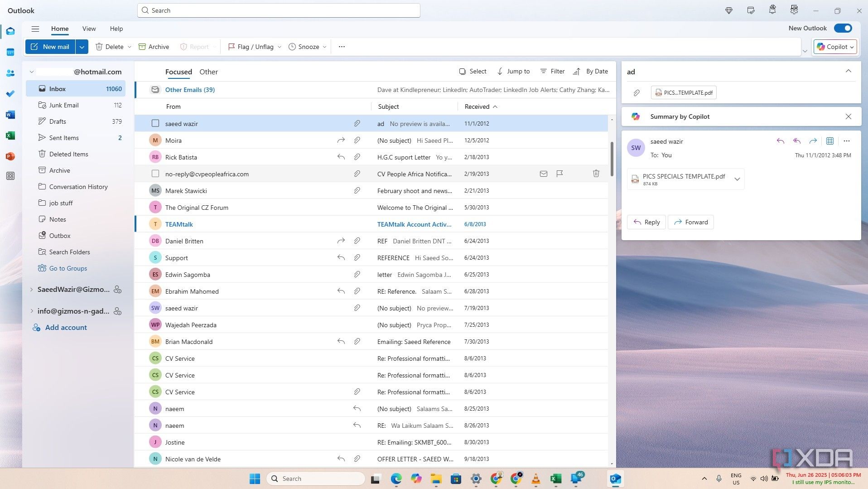Open Windows Start button on the taskbar
This screenshot has width=868, height=489.
pos(255,479)
